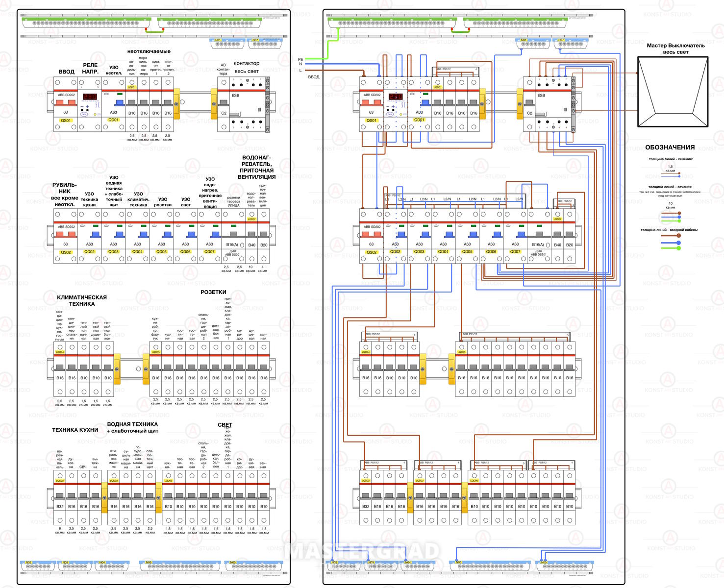The width and height of the screenshot is (724, 588).
Task: Click the КЛИМАТИЧЕСКАЯ ТЕХНИКА heading
Action: click(82, 300)
